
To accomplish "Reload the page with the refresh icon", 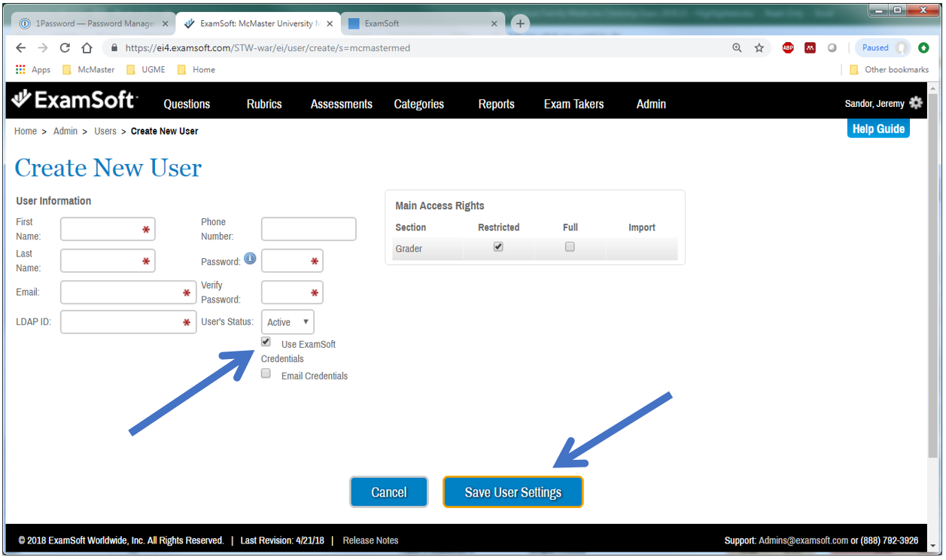I will [x=65, y=47].
